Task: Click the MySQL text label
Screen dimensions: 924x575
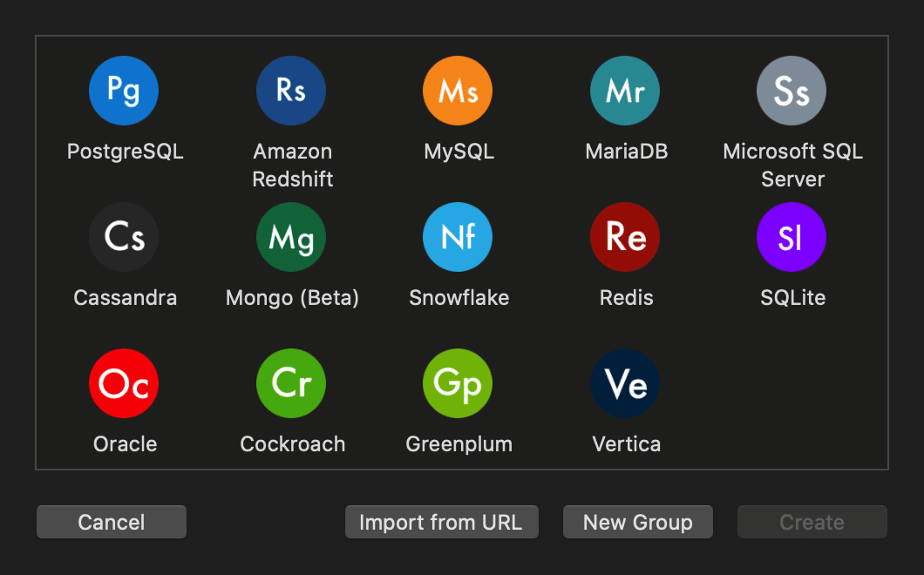Action: [459, 152]
